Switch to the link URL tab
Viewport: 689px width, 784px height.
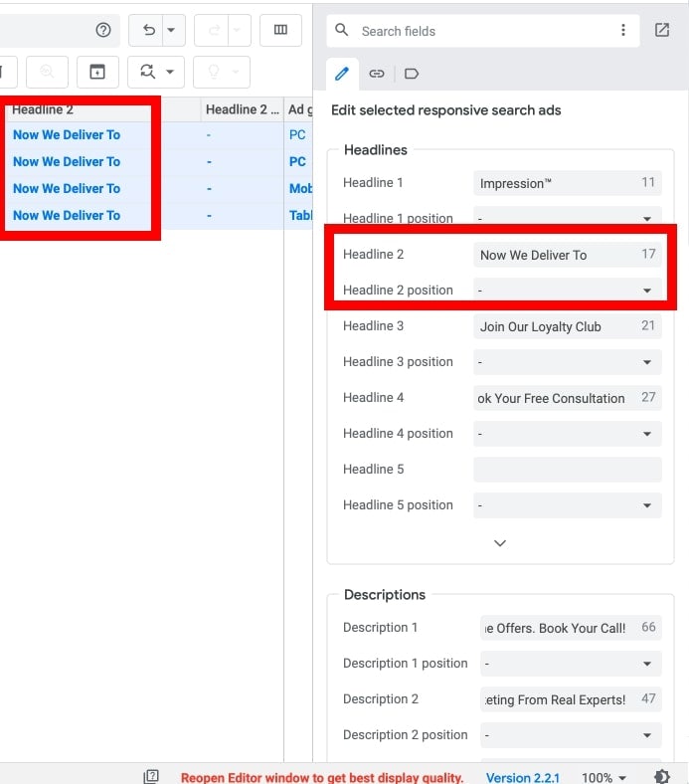377,74
